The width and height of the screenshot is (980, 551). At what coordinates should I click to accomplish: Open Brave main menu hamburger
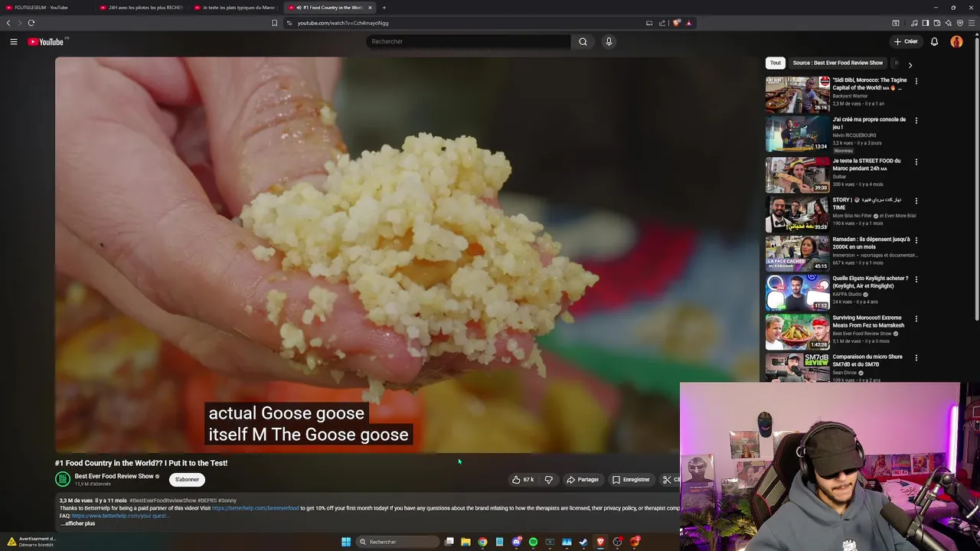(x=972, y=23)
